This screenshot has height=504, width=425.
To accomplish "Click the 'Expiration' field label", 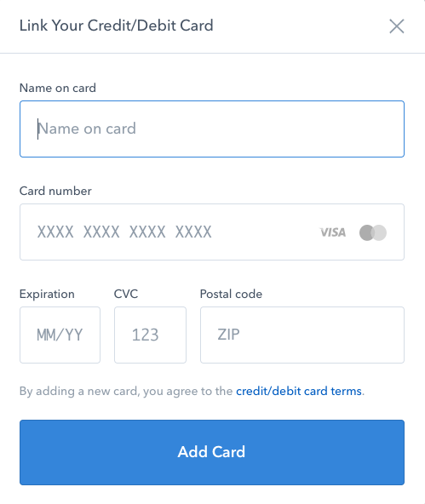I will click(x=47, y=294).
